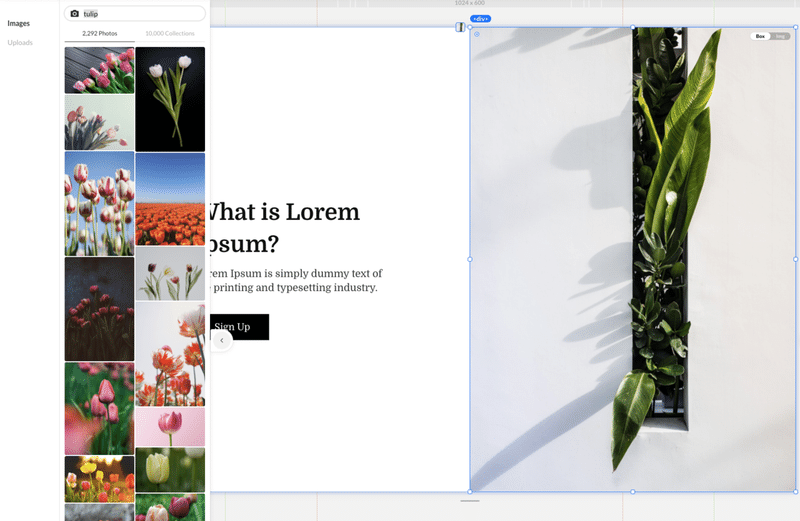Click the canvas bottom resize bar

click(x=470, y=501)
